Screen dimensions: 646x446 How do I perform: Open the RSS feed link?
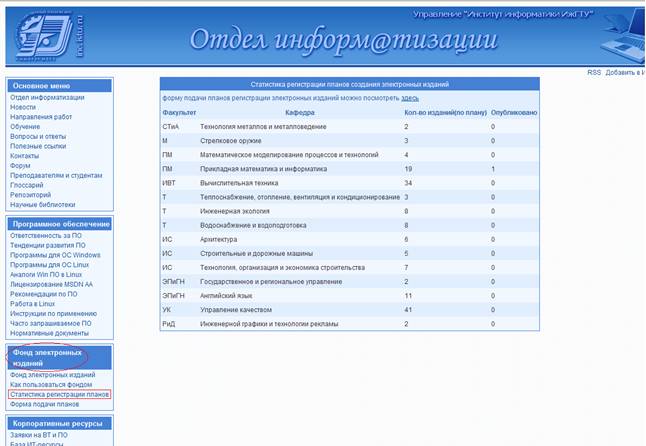594,72
